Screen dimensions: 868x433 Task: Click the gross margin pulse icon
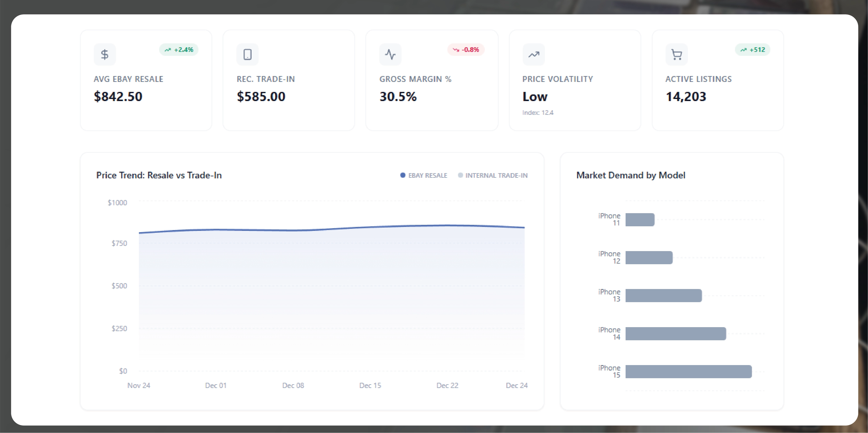click(x=390, y=54)
